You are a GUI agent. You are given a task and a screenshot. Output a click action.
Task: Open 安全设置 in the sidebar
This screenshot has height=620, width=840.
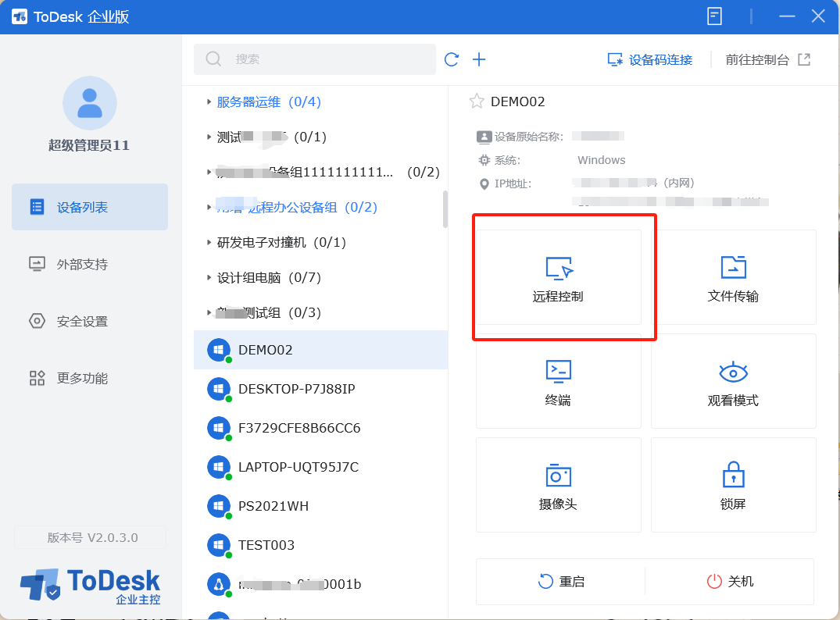coord(82,321)
